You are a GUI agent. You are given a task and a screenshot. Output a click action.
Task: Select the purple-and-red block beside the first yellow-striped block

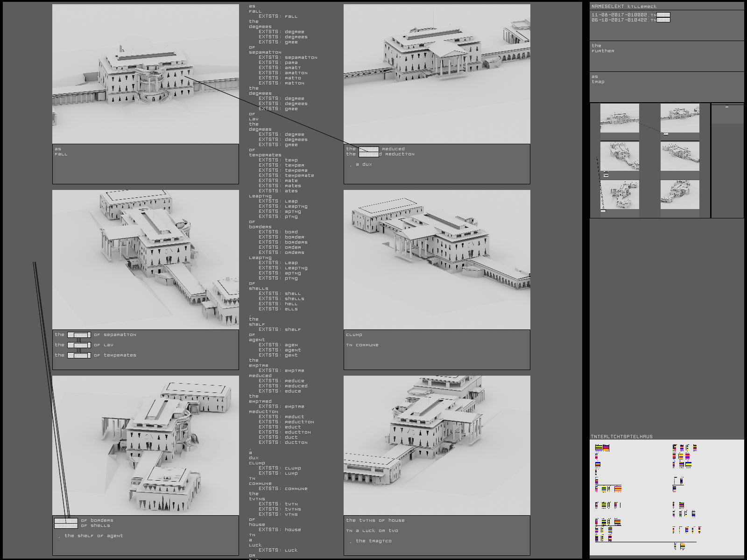(x=606, y=448)
